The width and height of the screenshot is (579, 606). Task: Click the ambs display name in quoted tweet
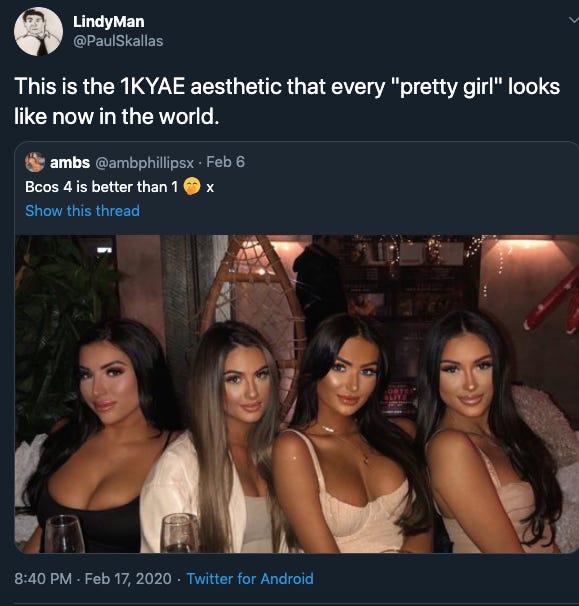70,162
